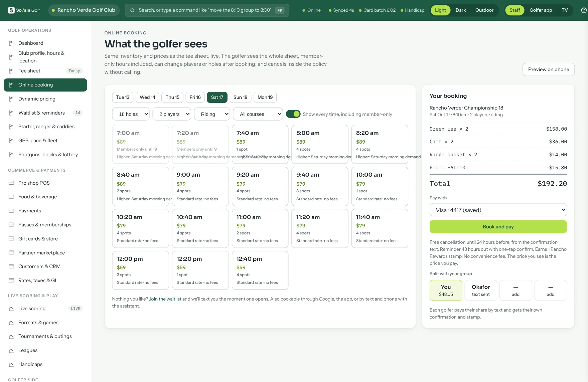Click the Food & beverage card icon
Image resolution: width=588 pixels, height=382 pixels.
point(11,197)
